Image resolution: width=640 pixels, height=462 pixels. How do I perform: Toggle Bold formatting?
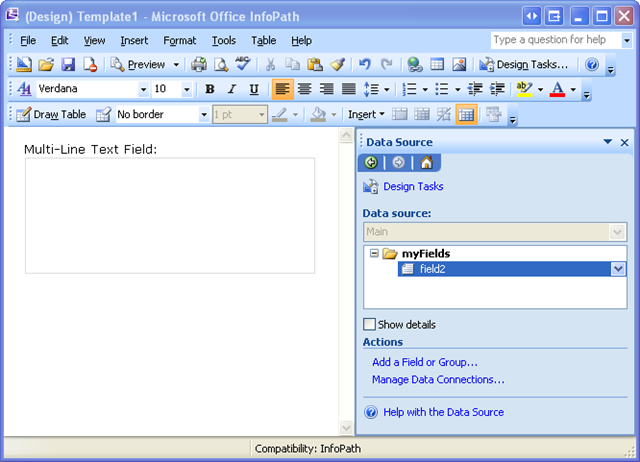(210, 89)
